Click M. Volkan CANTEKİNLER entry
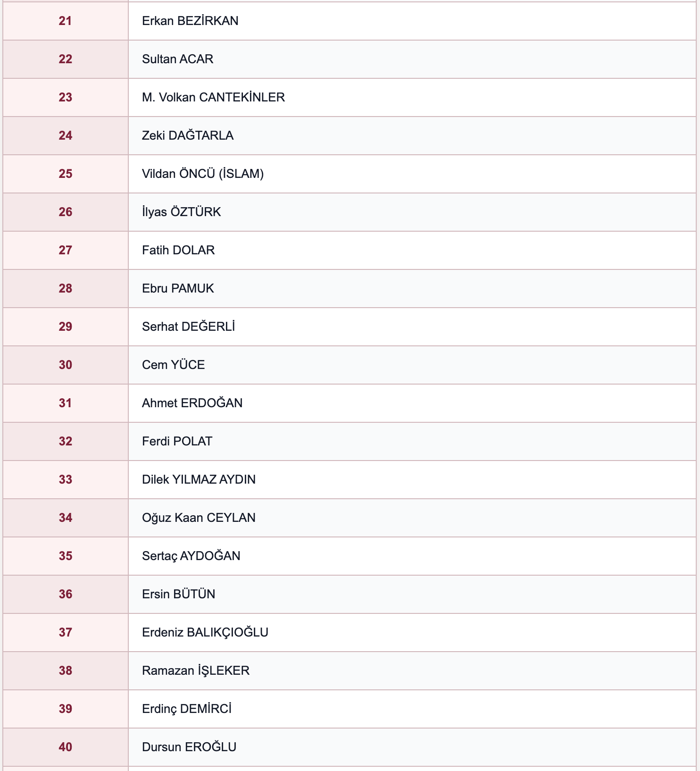 coord(213,97)
